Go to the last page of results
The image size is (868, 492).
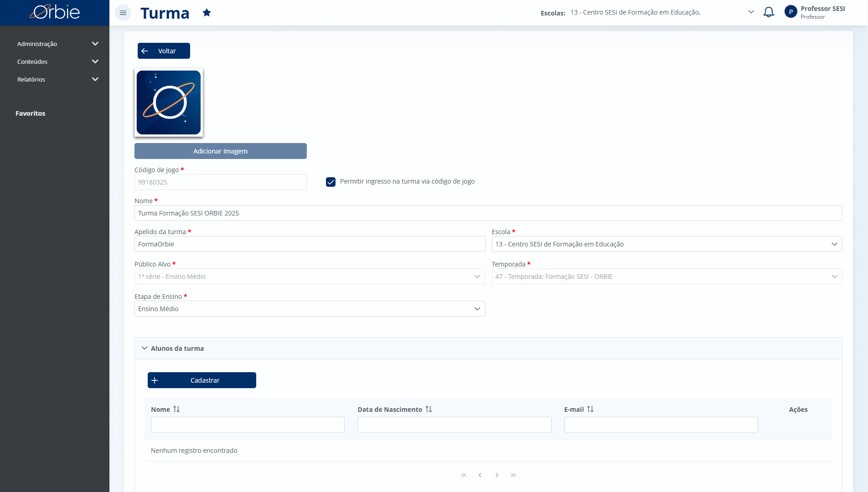pyautogui.click(x=513, y=475)
